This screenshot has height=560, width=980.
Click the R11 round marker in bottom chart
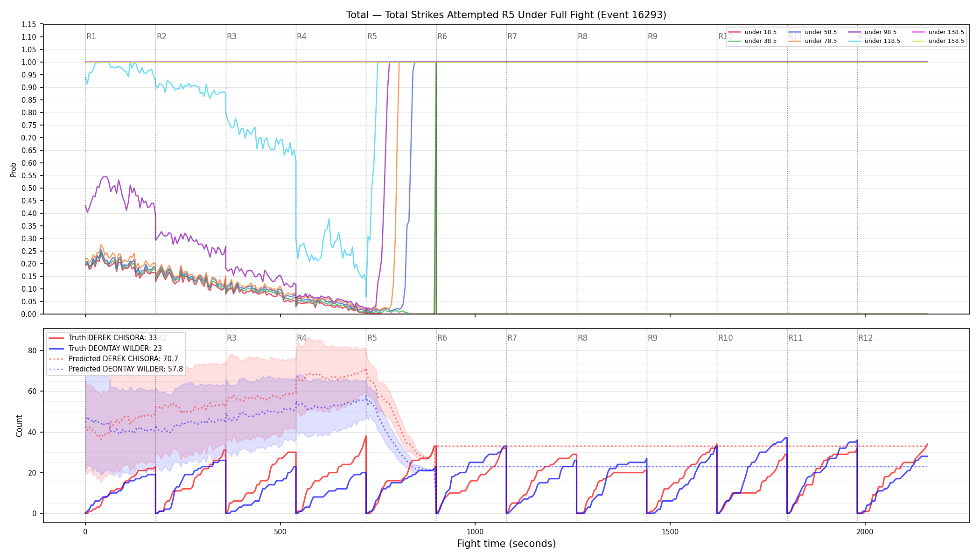point(795,338)
